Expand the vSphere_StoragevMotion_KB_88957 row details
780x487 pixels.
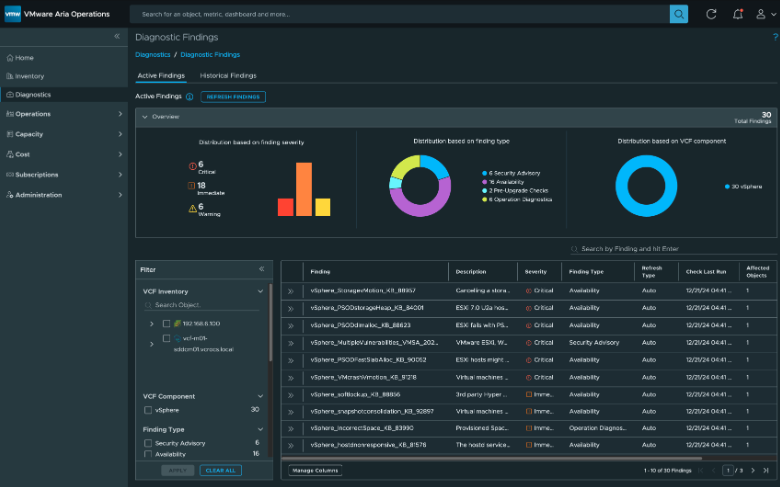click(x=291, y=291)
